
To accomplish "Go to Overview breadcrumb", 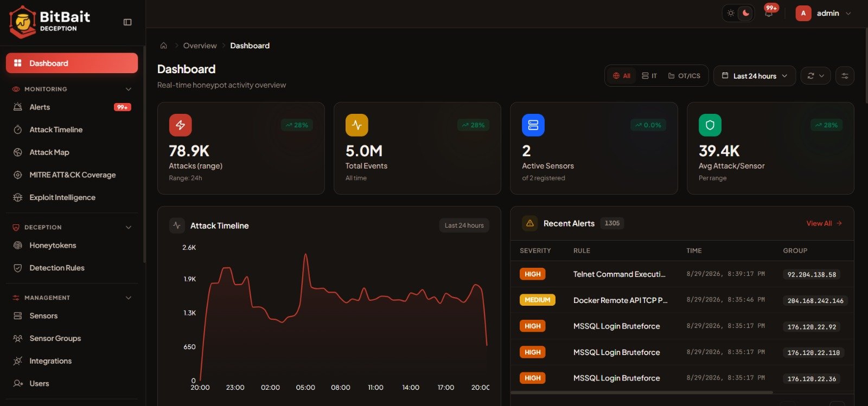I will click(x=200, y=46).
